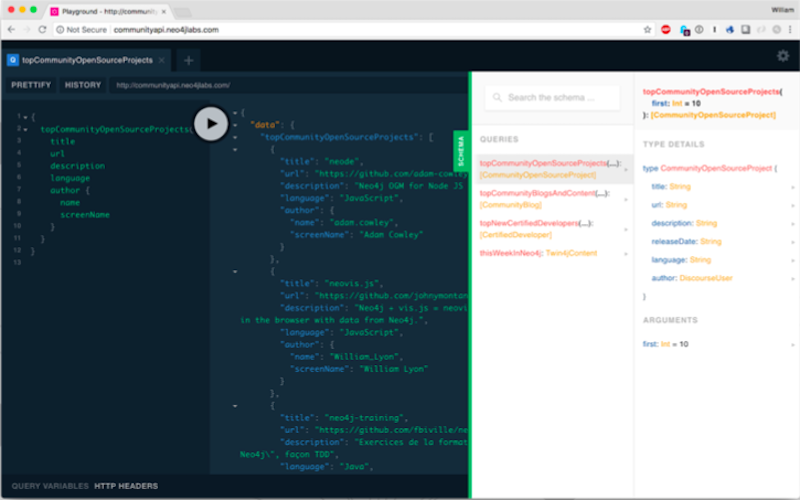Collapse the neo4j-training result object
This screenshot has width=800, height=500.
[x=235, y=406]
